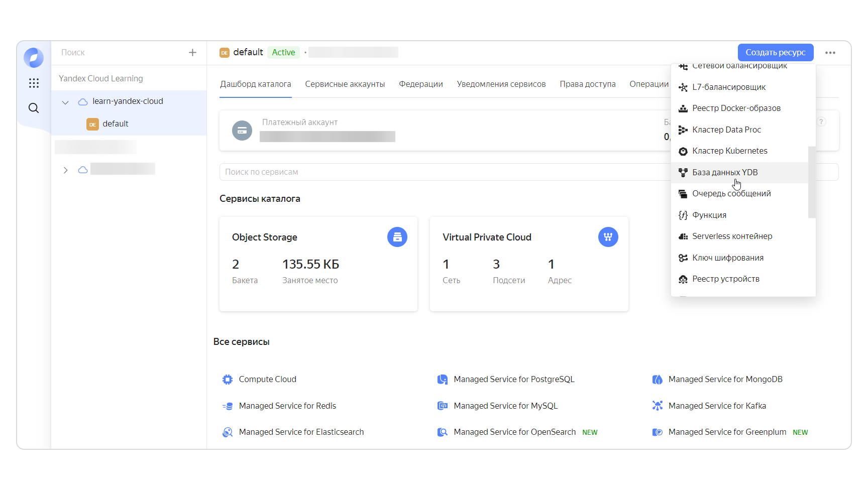Click the Ключ шифрования icon
Screen dimensions: 868x490
pyautogui.click(x=683, y=258)
